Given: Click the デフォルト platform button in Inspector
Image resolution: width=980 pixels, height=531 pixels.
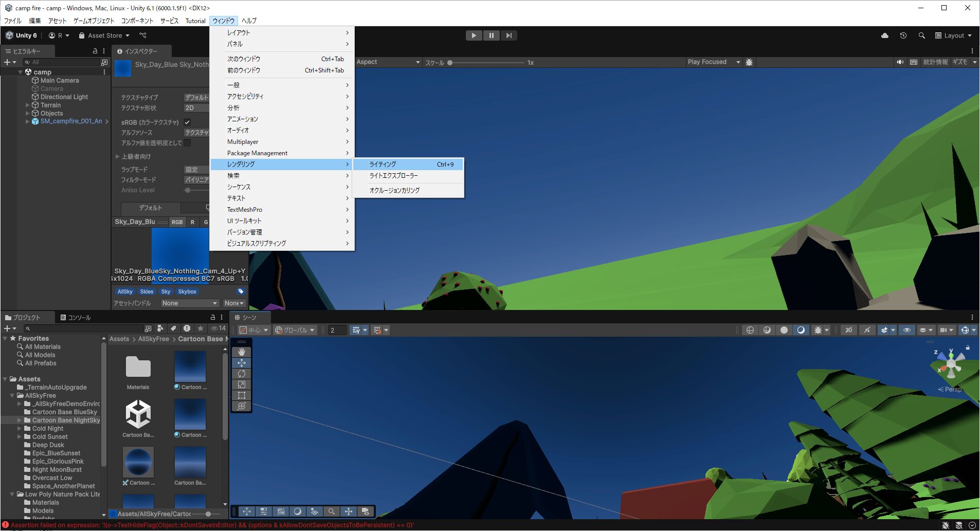Looking at the screenshot, I should coord(150,208).
